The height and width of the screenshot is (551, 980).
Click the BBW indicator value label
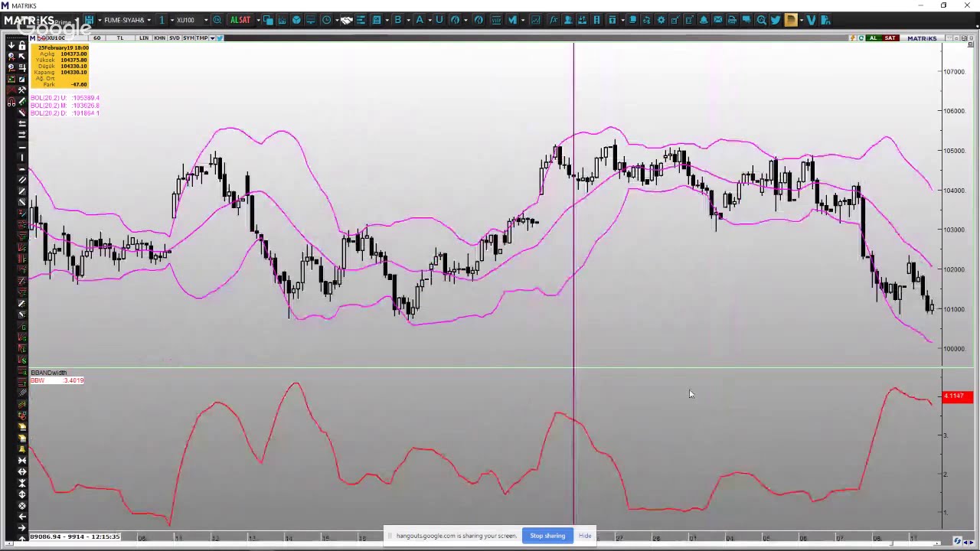(57, 380)
